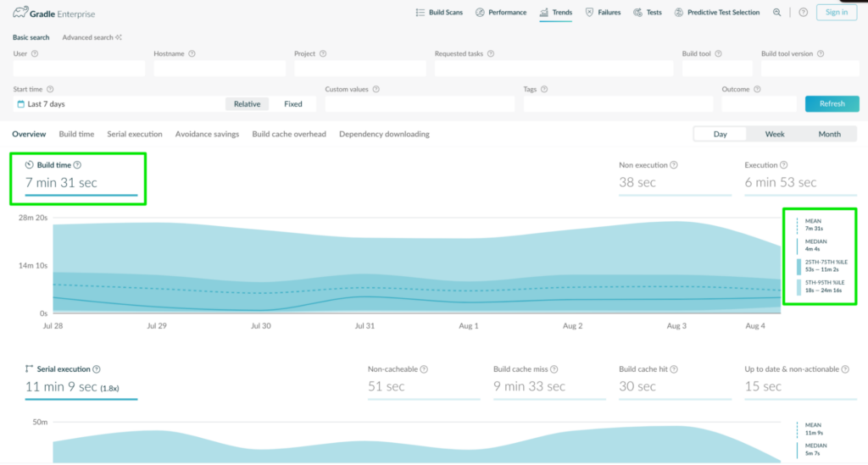The height and width of the screenshot is (465, 868).
Task: Click the 25th-75th percentile legend swatch
Action: (798, 266)
